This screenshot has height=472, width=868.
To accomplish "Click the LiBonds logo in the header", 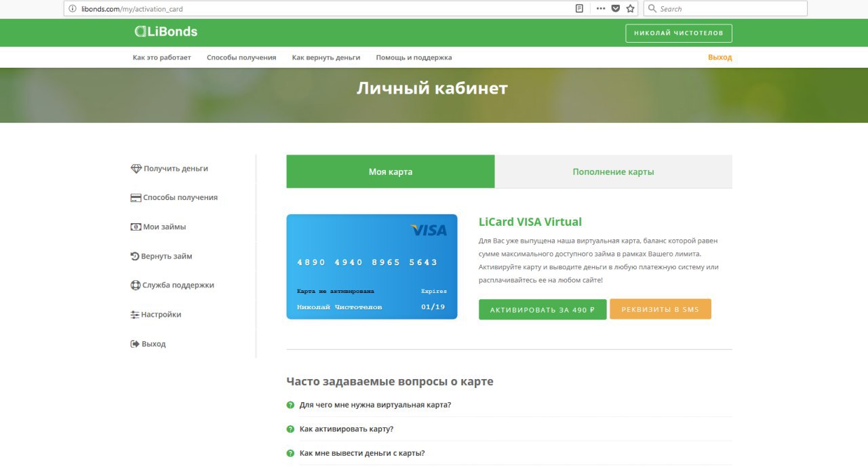I will (166, 31).
